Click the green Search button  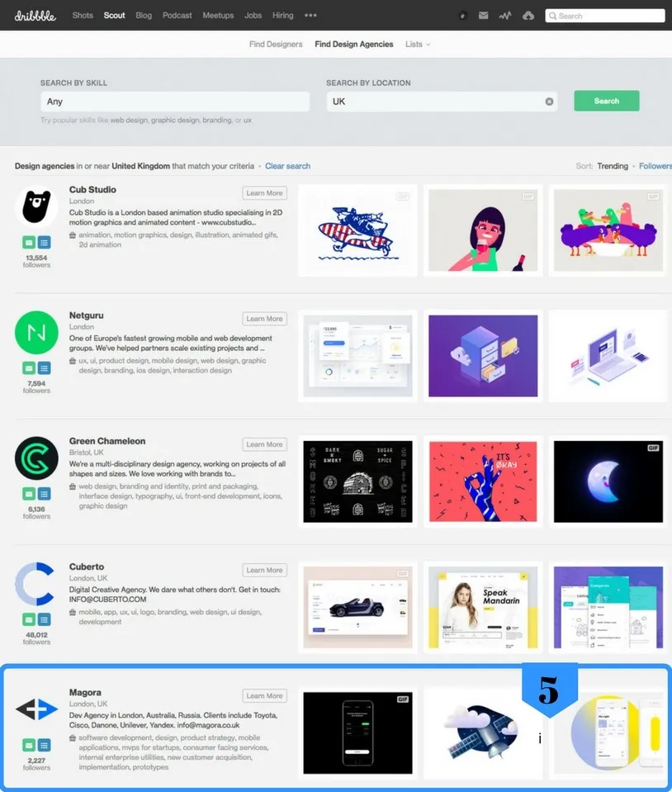coord(606,101)
